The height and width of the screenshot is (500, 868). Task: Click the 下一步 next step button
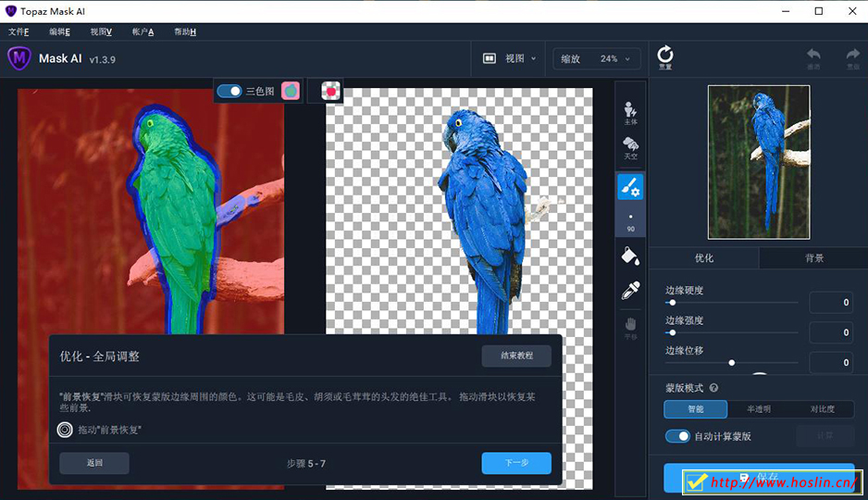coord(516,463)
